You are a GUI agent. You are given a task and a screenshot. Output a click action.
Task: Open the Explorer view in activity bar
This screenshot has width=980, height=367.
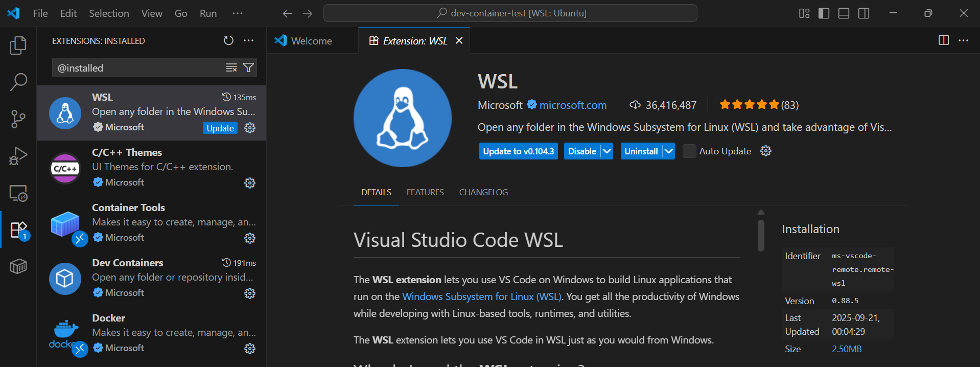click(x=18, y=45)
